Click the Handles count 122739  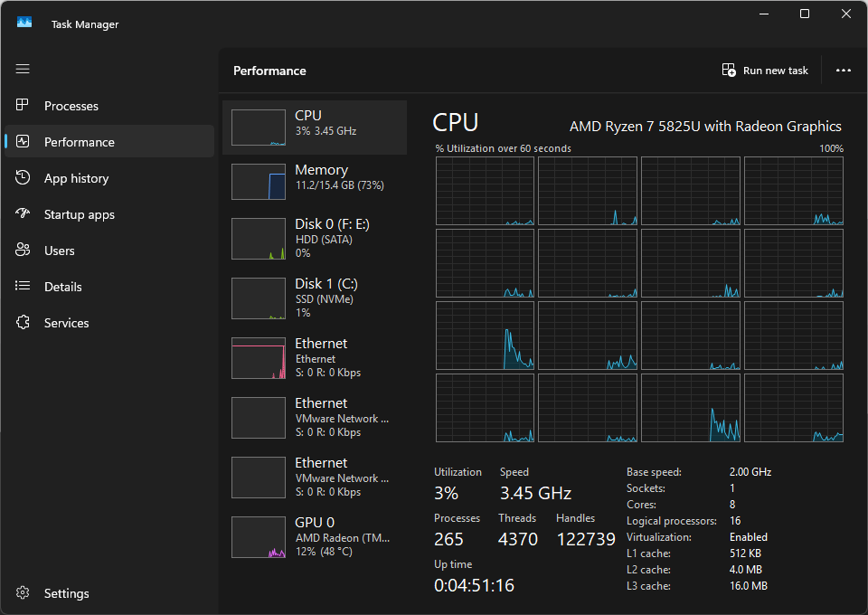pos(586,539)
